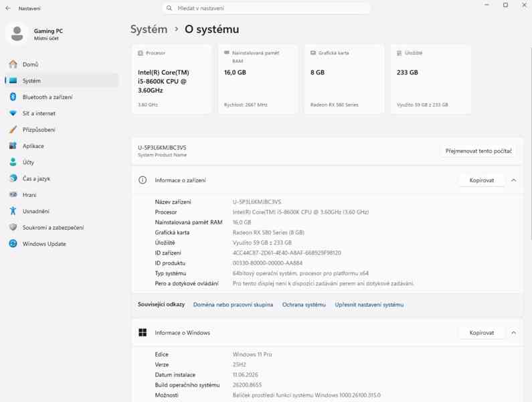Viewport: 532px width, 402px height.
Task: Collapse the Informace o Windows section
Action: [514, 333]
